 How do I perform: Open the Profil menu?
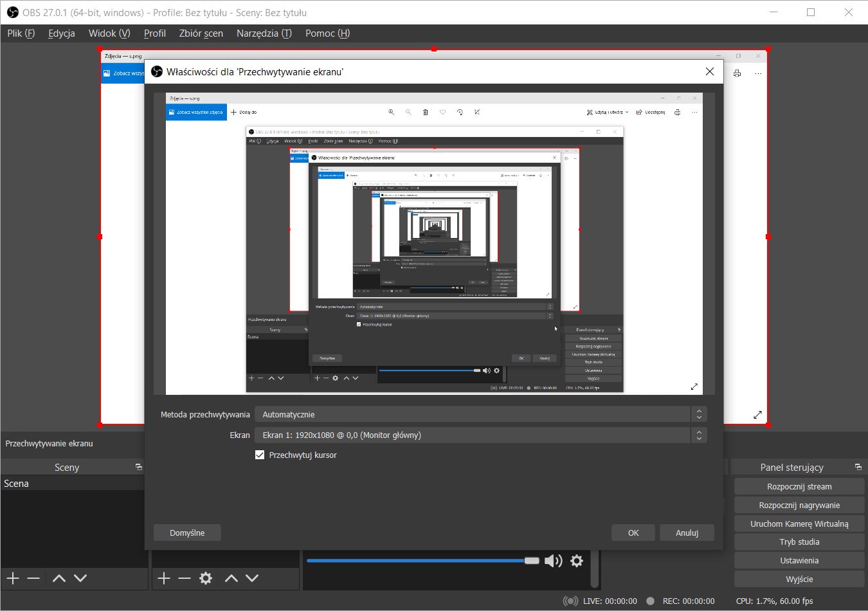coord(155,33)
